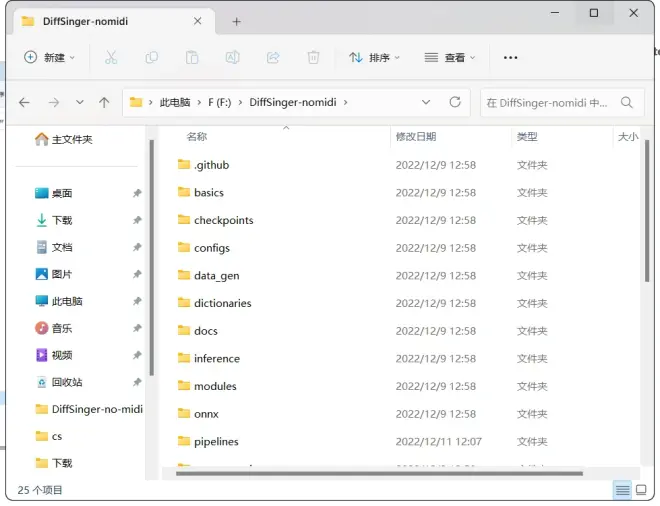The height and width of the screenshot is (506, 660).
Task: Open 此电脑 This PC in sidebar
Action: [59, 301]
